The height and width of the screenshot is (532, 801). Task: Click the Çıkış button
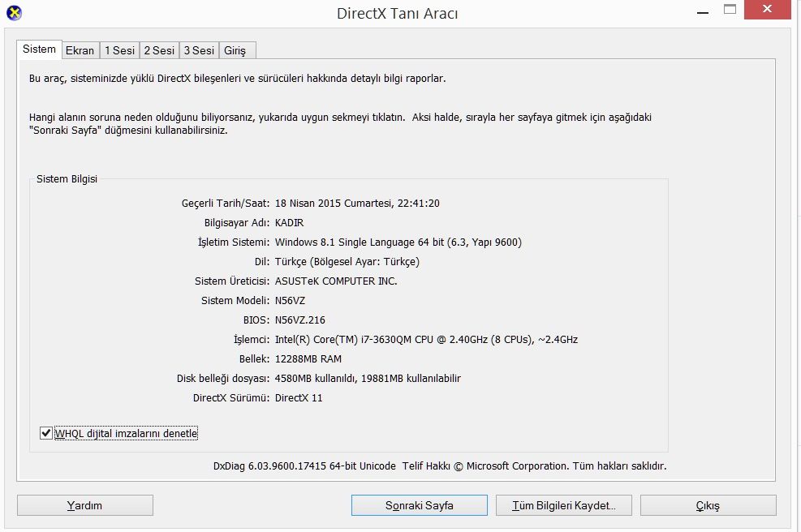[x=708, y=505]
